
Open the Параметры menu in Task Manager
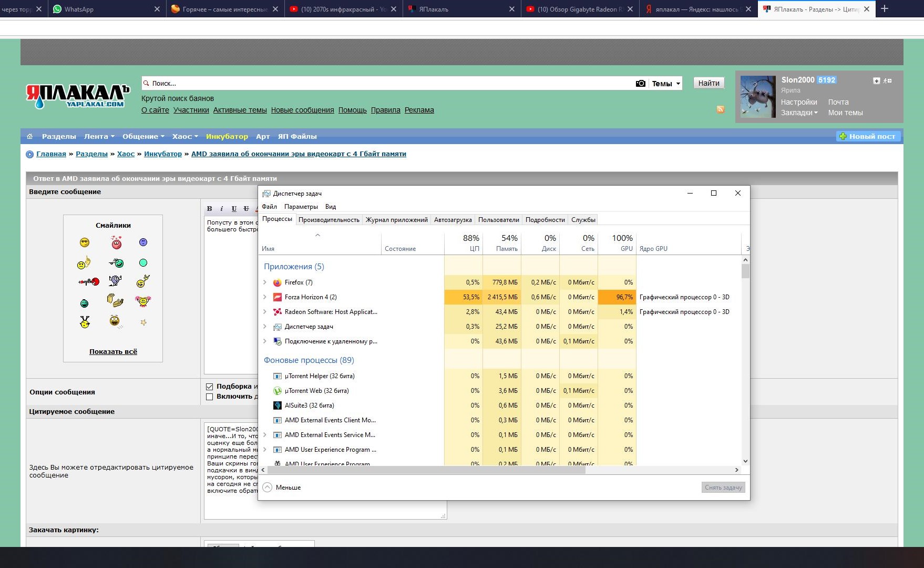click(301, 207)
